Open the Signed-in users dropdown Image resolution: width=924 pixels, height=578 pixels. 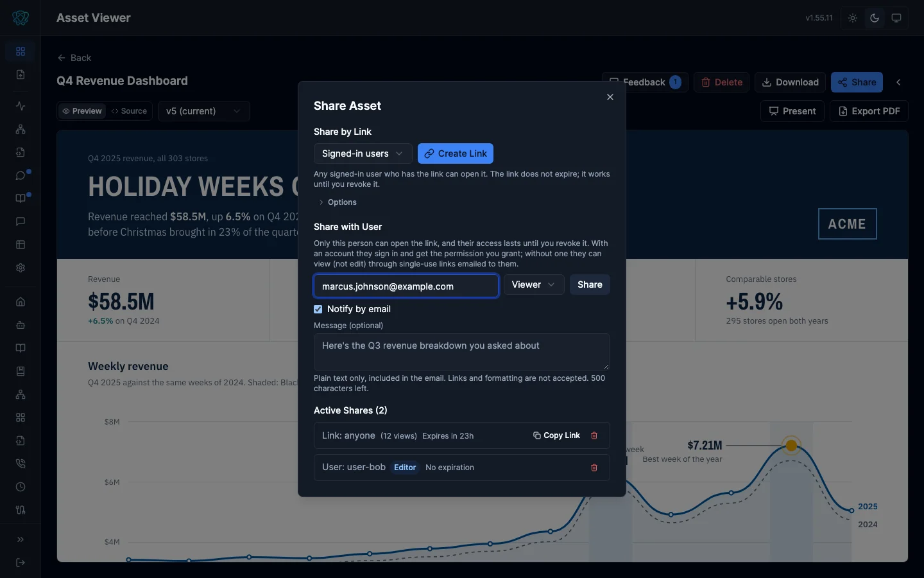(363, 153)
